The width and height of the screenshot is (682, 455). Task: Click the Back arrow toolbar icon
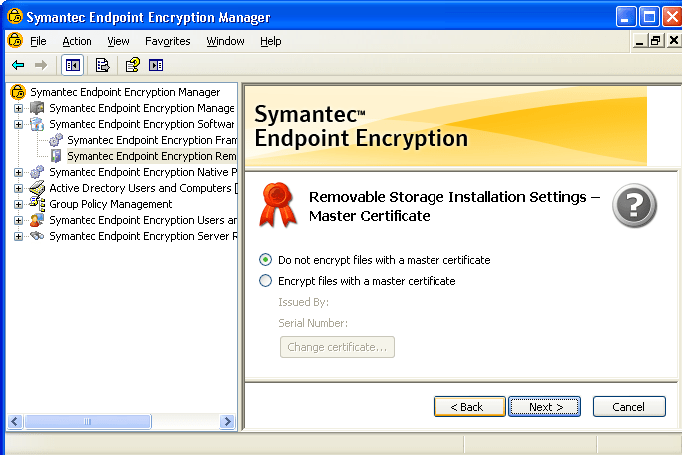[18, 65]
